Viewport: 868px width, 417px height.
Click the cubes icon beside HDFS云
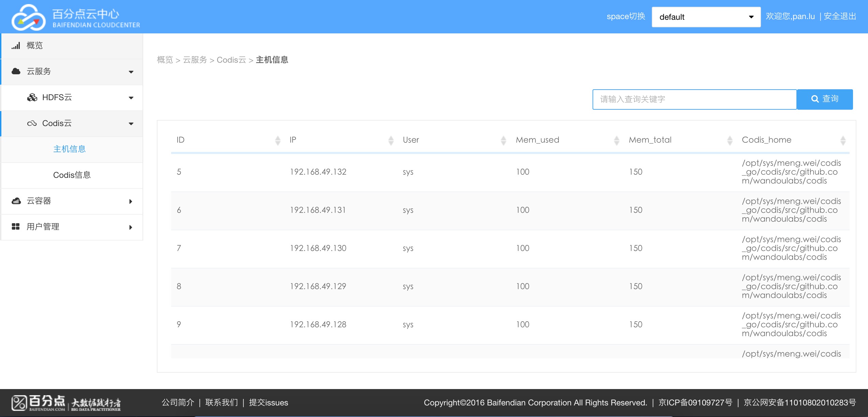tap(32, 97)
